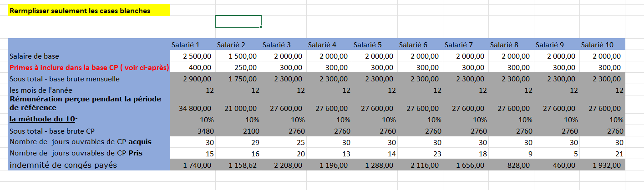Click the red "Primes à inclure" row label
Viewport: 644px width, 190px height.
coord(89,68)
